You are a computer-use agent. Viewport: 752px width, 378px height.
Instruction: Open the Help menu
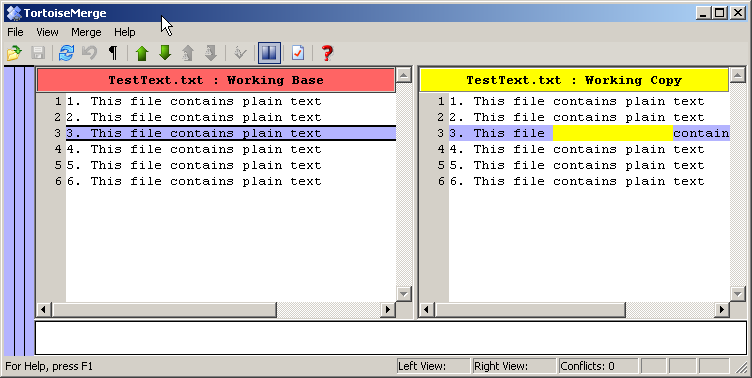[125, 32]
